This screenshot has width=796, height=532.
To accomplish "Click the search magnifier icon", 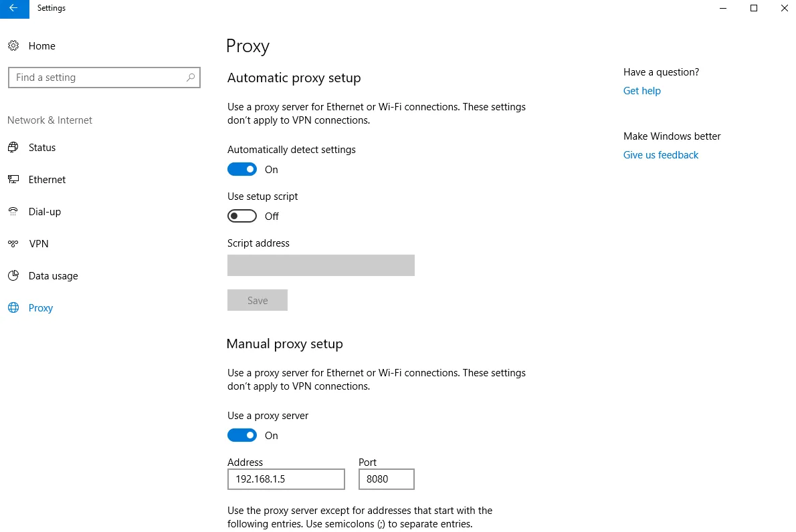I will coord(191,78).
